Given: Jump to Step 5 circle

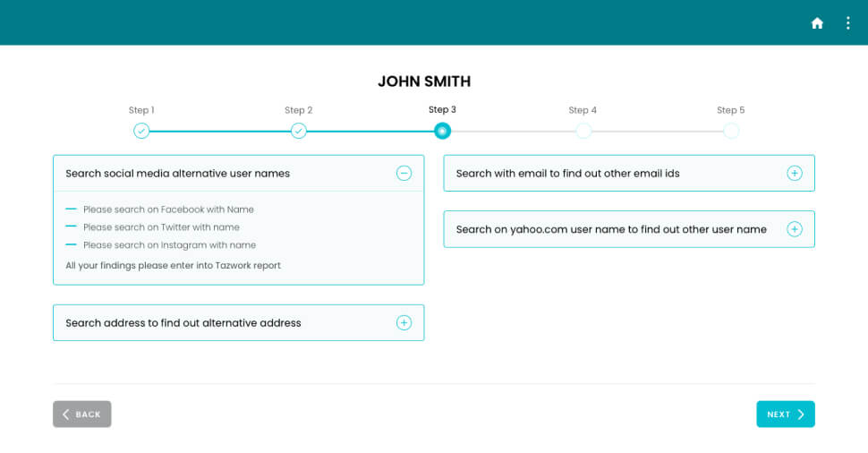Looking at the screenshot, I should pyautogui.click(x=730, y=132).
